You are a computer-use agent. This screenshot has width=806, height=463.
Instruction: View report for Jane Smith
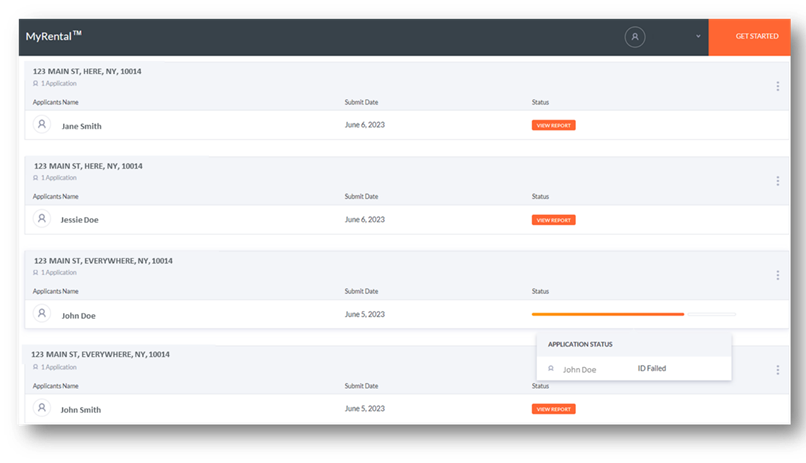tap(554, 125)
